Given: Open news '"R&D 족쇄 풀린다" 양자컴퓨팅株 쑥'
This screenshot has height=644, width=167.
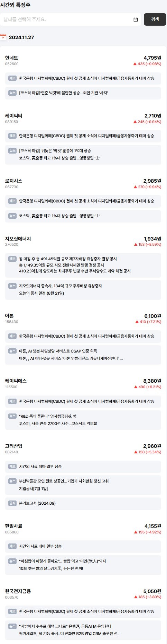Looking at the screenshot, I should pyautogui.click(x=48, y=416).
